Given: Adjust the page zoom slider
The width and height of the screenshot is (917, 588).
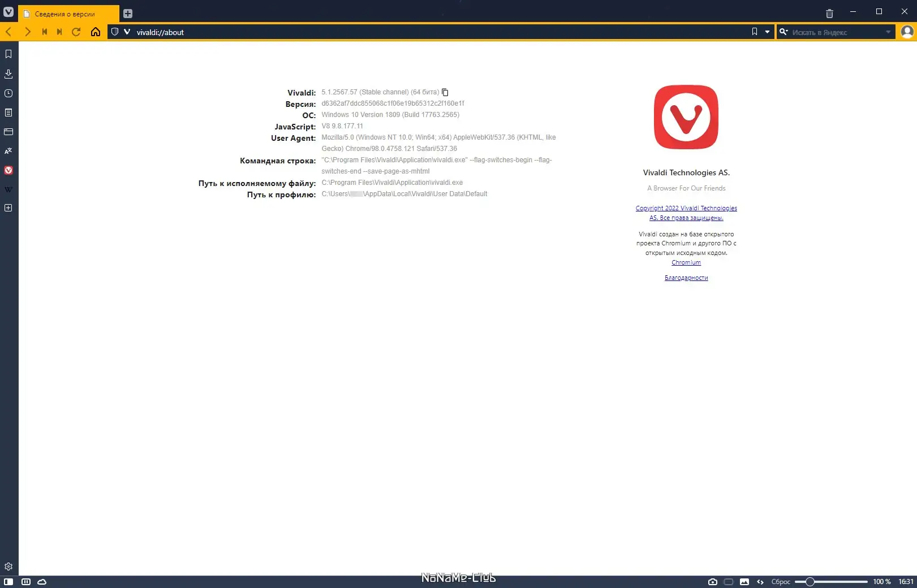Looking at the screenshot, I should pyautogui.click(x=831, y=582).
